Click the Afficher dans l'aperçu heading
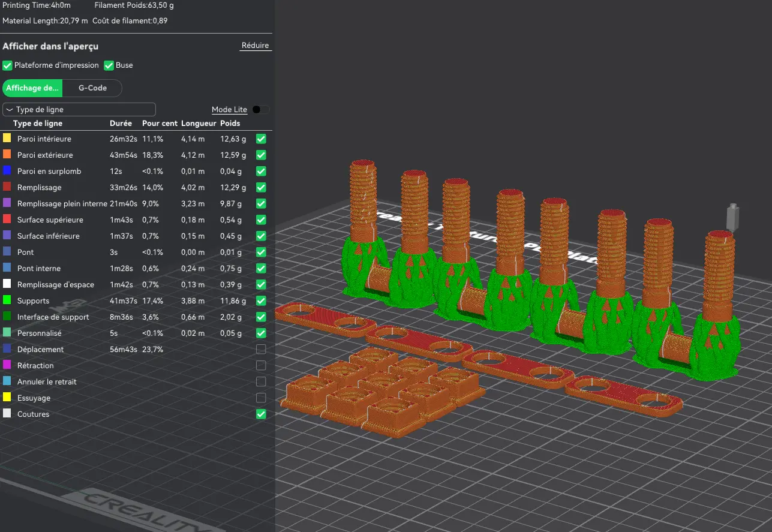The height and width of the screenshot is (532, 772). click(50, 46)
